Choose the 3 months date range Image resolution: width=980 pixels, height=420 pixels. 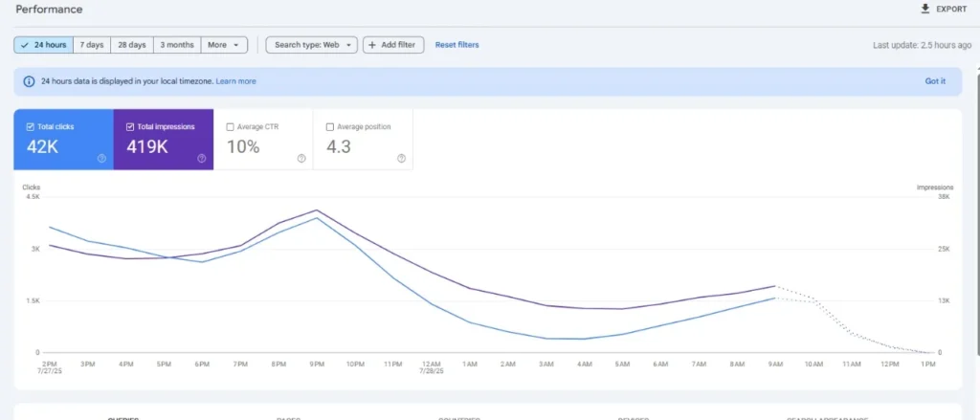tap(177, 45)
